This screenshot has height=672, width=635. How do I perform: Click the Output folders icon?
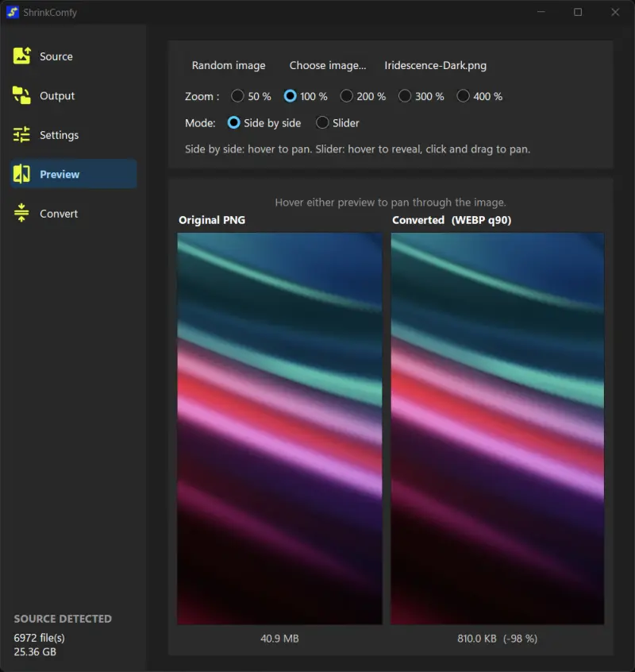point(22,95)
